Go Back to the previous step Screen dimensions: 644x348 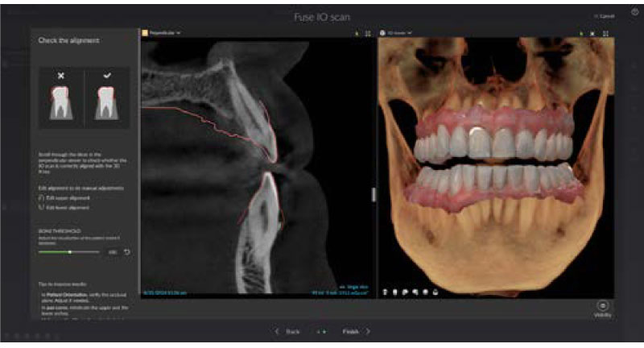coord(287,331)
